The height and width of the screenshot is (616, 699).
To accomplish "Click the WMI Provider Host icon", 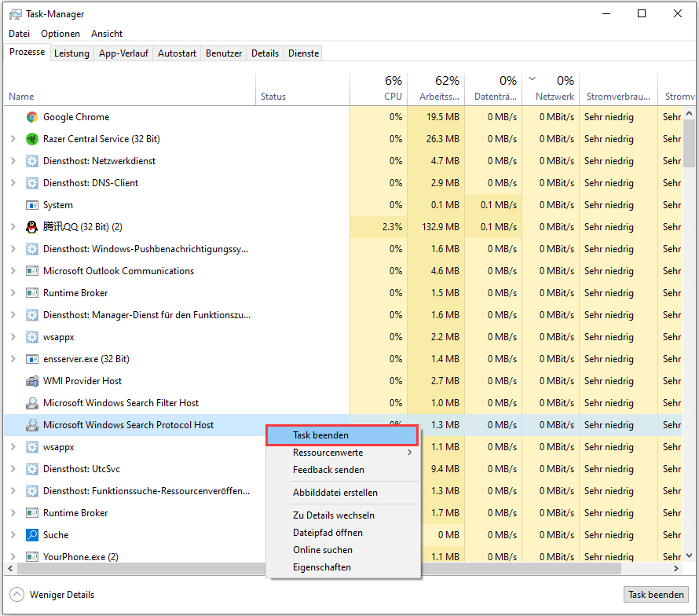I will (x=31, y=381).
